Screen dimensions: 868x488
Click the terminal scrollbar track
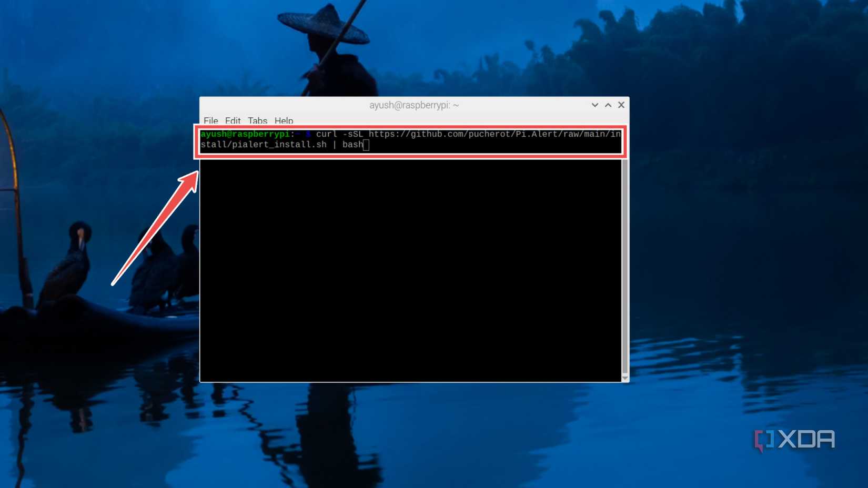coord(624,263)
